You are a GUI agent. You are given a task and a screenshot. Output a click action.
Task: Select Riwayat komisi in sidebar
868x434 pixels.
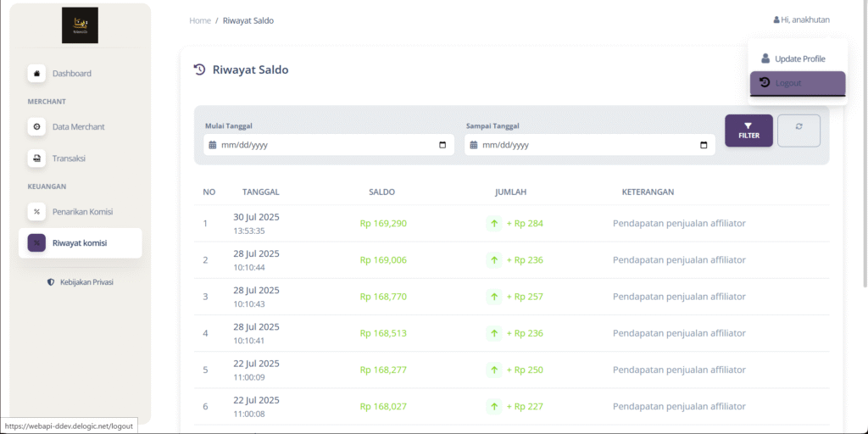(x=80, y=242)
